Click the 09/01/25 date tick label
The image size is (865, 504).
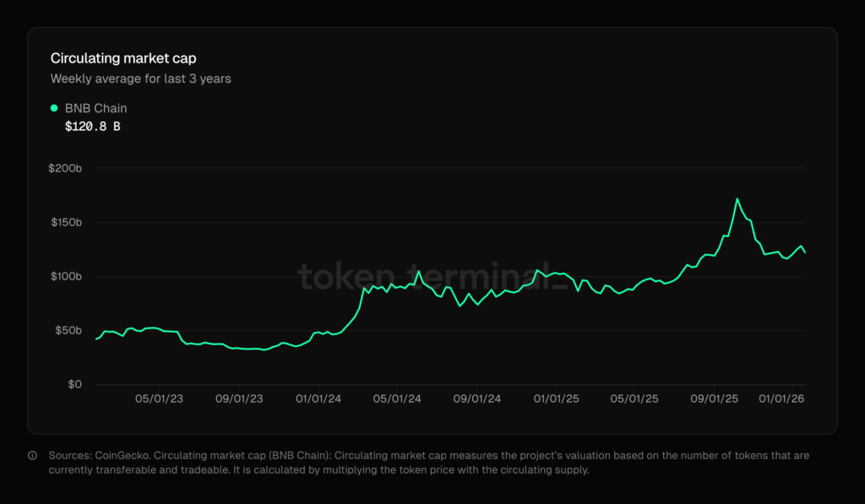click(x=715, y=398)
